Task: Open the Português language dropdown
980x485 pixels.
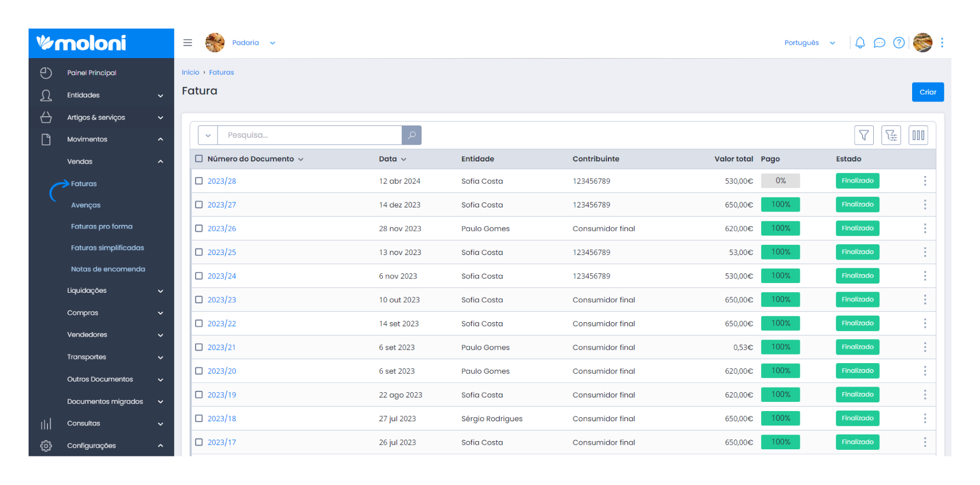Action: (x=810, y=43)
